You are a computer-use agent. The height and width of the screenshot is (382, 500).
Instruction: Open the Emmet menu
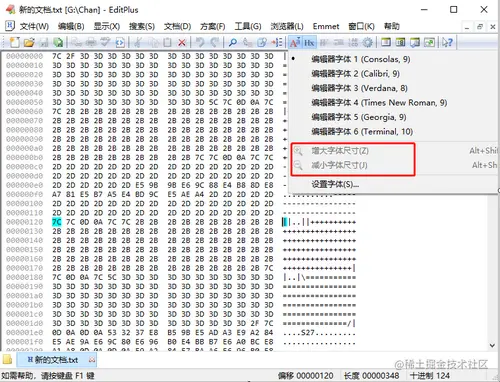click(x=326, y=26)
